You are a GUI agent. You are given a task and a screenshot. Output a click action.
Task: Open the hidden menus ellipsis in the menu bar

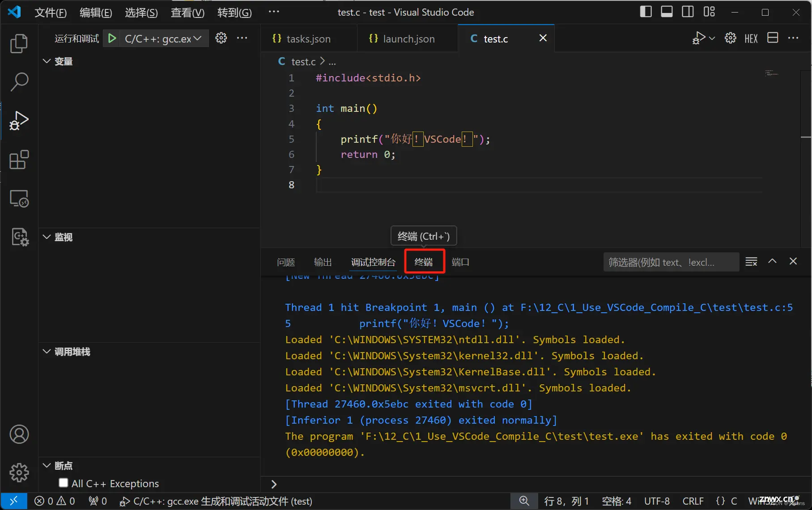[x=274, y=12]
